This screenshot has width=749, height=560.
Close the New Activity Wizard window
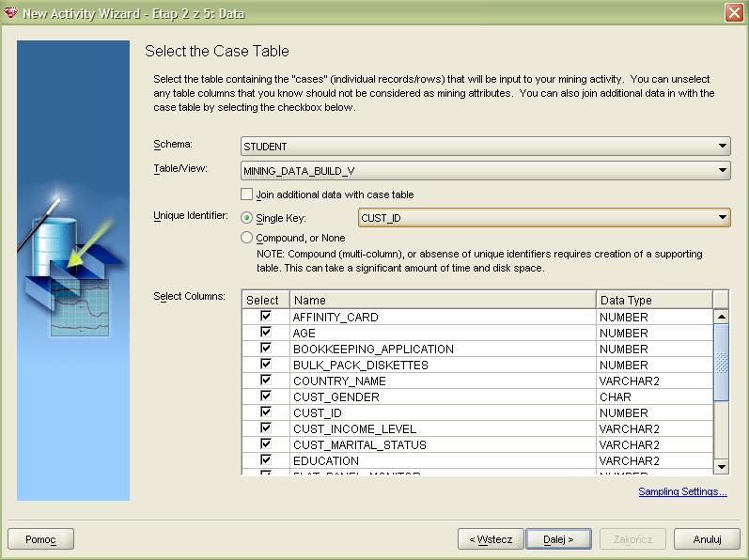[735, 12]
